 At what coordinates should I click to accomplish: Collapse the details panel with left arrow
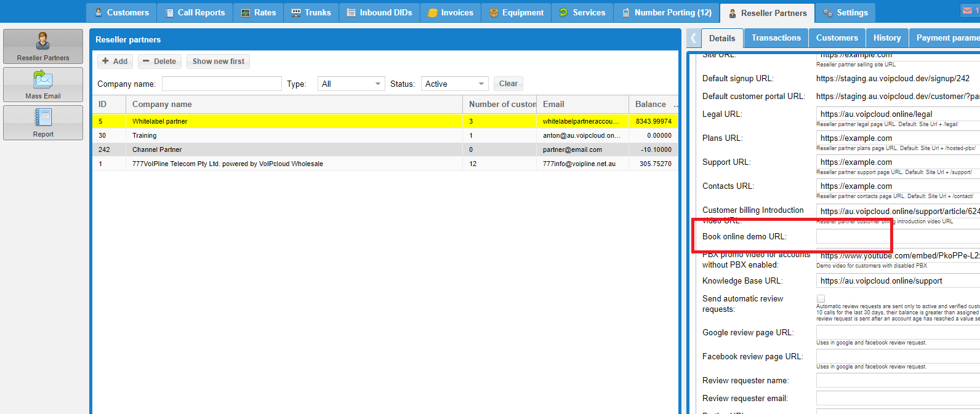[x=693, y=38]
